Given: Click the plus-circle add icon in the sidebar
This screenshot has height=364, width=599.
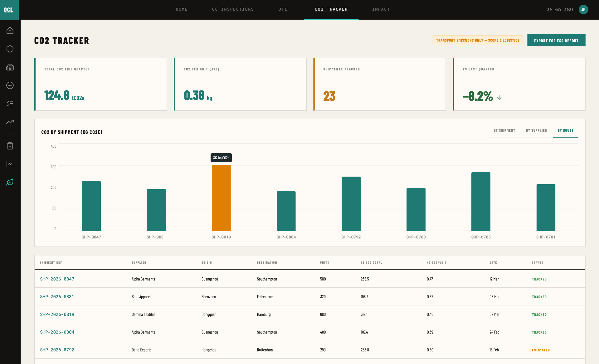Looking at the screenshot, I should click(x=10, y=85).
